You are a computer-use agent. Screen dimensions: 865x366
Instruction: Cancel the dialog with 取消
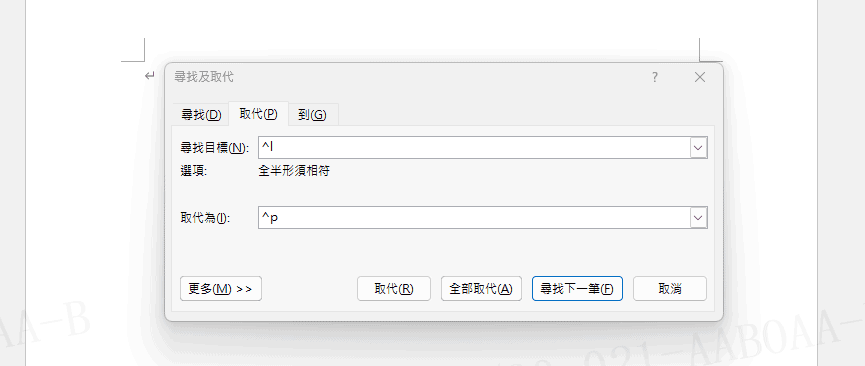[x=670, y=289]
